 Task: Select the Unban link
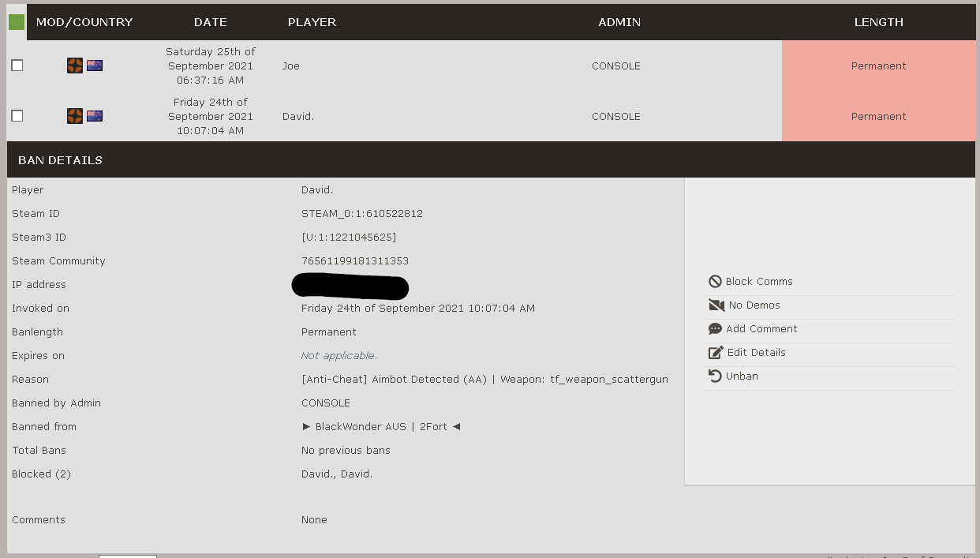tap(742, 376)
